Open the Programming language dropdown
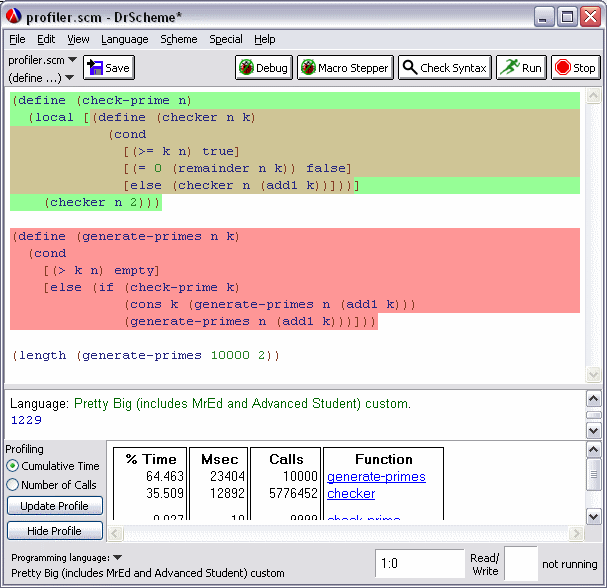Screen dimensions: 607x588 pyautogui.click(x=67, y=557)
